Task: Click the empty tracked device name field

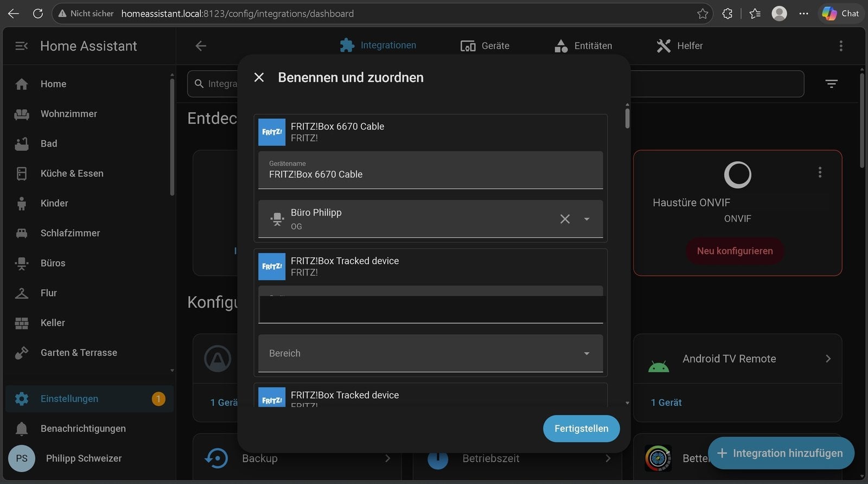Action: point(430,305)
